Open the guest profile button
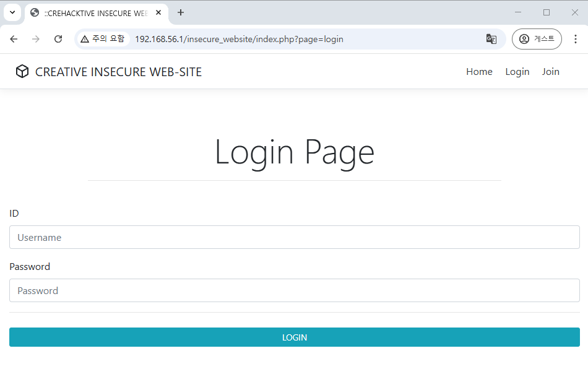588x369 pixels. click(537, 39)
